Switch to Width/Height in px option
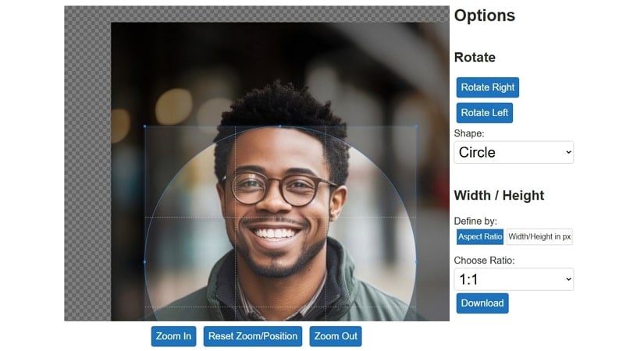Viewport: 644px width, 351px height. [x=539, y=237]
